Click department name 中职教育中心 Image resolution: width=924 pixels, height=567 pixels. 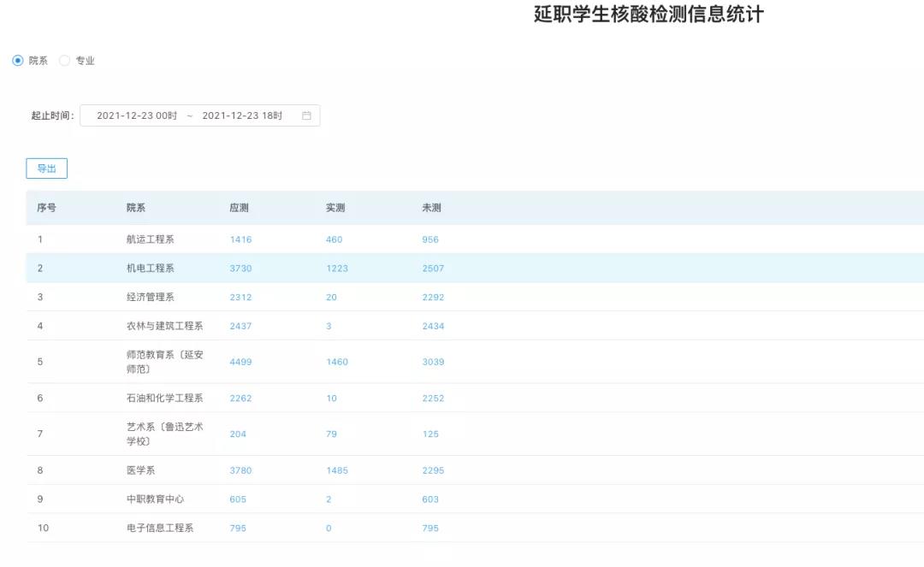point(155,499)
